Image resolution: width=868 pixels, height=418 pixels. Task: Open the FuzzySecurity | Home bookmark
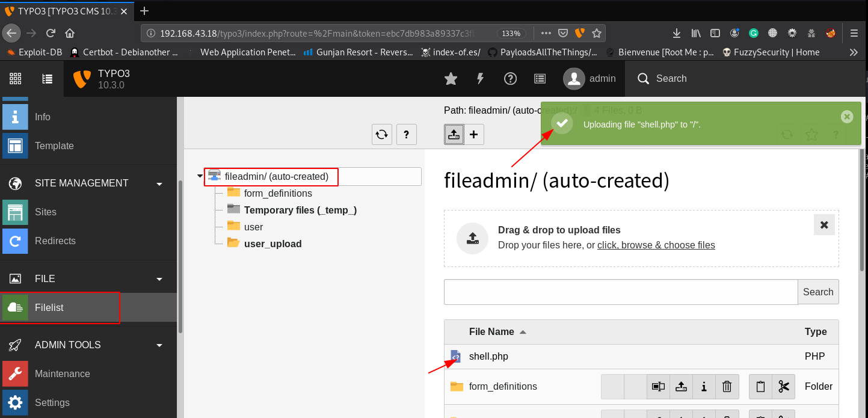coord(771,52)
